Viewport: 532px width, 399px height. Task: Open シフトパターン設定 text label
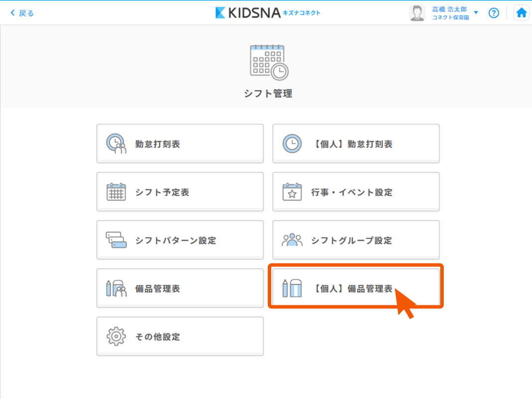[176, 240]
